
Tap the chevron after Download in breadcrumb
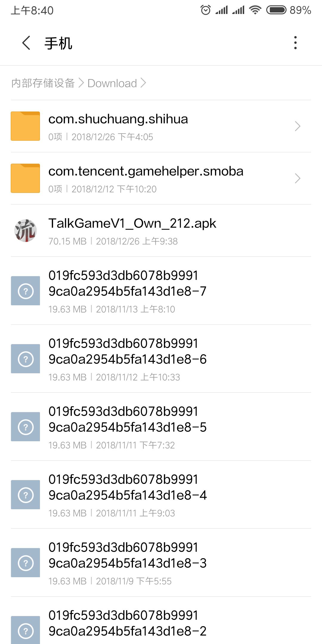[x=143, y=83]
